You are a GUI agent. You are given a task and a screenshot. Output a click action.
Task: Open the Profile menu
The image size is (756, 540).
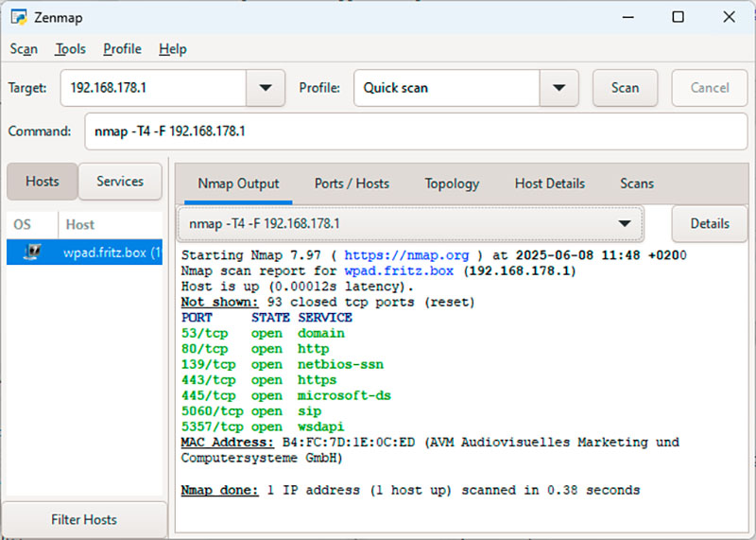coord(122,49)
